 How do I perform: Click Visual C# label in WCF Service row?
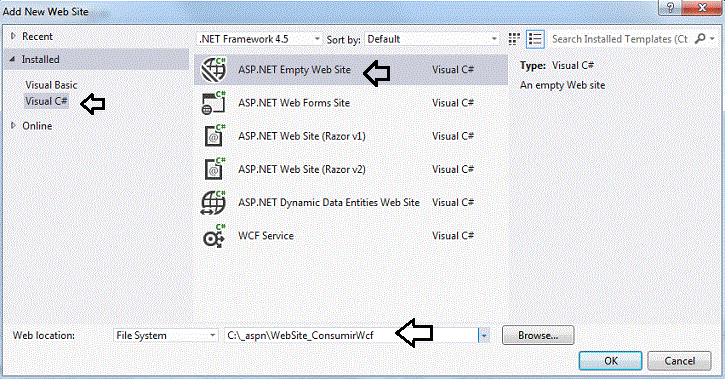click(453, 236)
